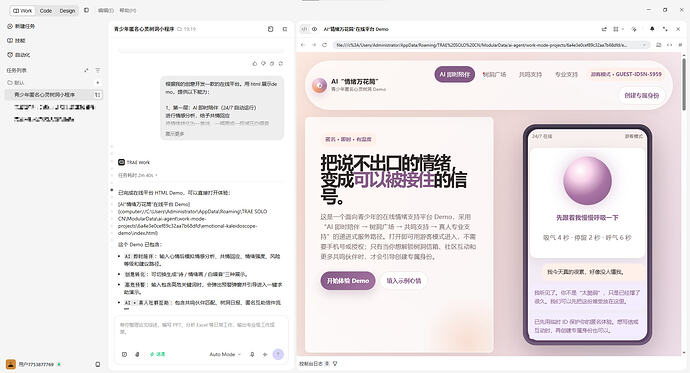Click the browser preview reload icon

click(324, 45)
